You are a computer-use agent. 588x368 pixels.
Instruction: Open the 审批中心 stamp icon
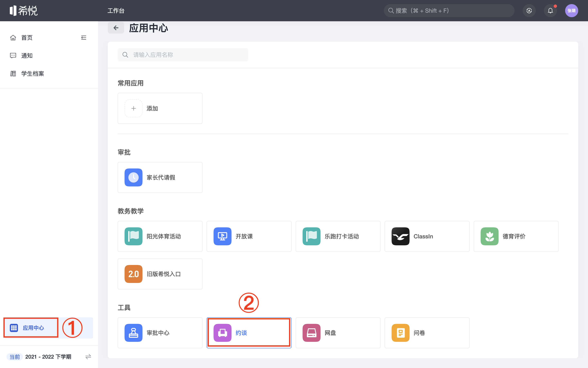[133, 333]
